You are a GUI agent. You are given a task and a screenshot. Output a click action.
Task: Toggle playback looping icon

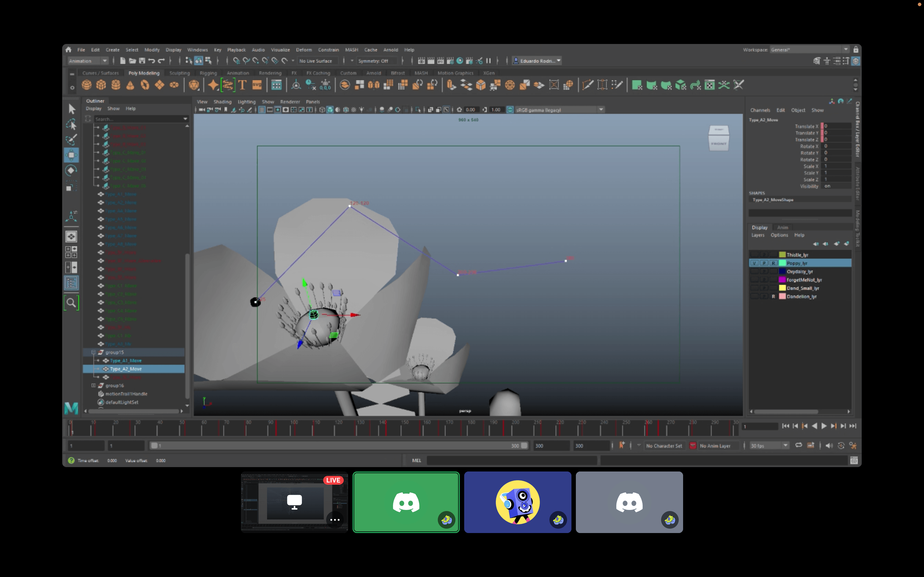798,445
